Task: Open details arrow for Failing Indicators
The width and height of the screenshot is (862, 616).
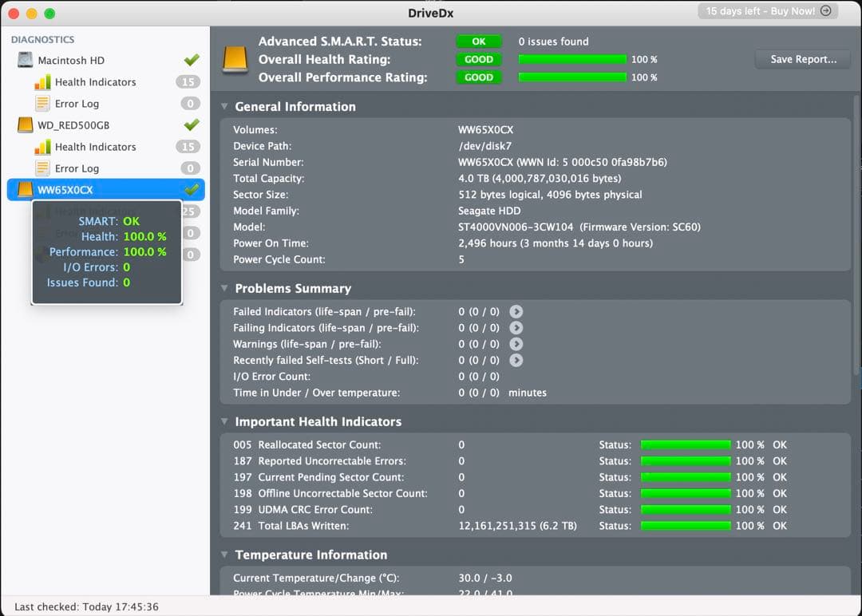Action: (x=516, y=327)
